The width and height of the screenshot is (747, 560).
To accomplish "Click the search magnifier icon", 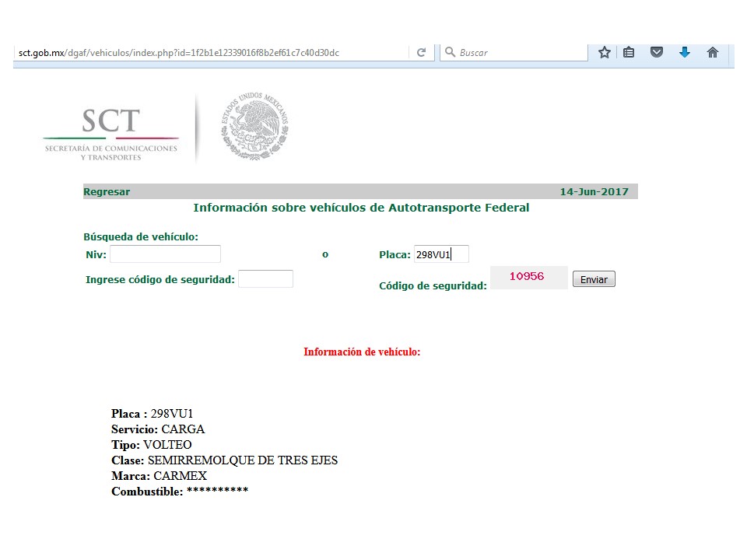I will click(449, 53).
